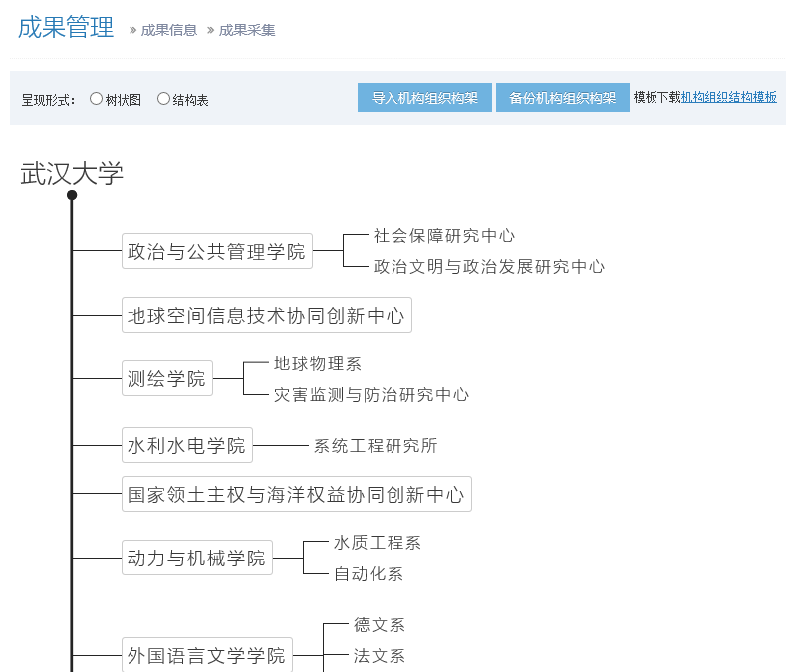Click the 水质工程系 leaf
This screenshot has height=672, width=786.
tap(378, 543)
